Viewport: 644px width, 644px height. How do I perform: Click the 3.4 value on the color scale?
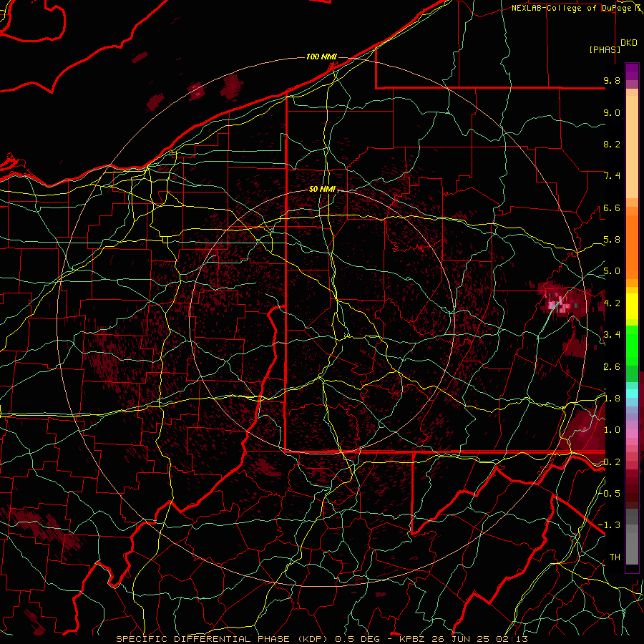[x=612, y=335]
